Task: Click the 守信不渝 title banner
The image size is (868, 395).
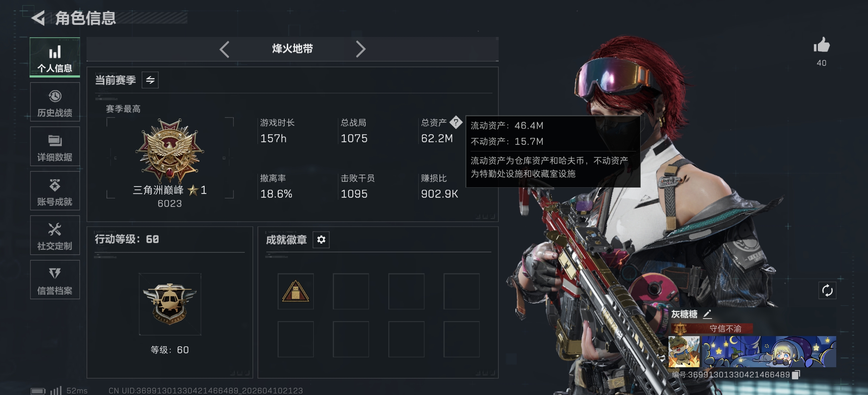Action: [x=712, y=328]
